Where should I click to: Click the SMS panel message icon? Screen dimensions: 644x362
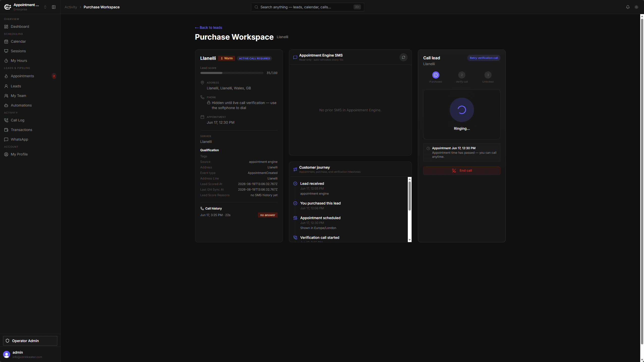click(x=295, y=57)
